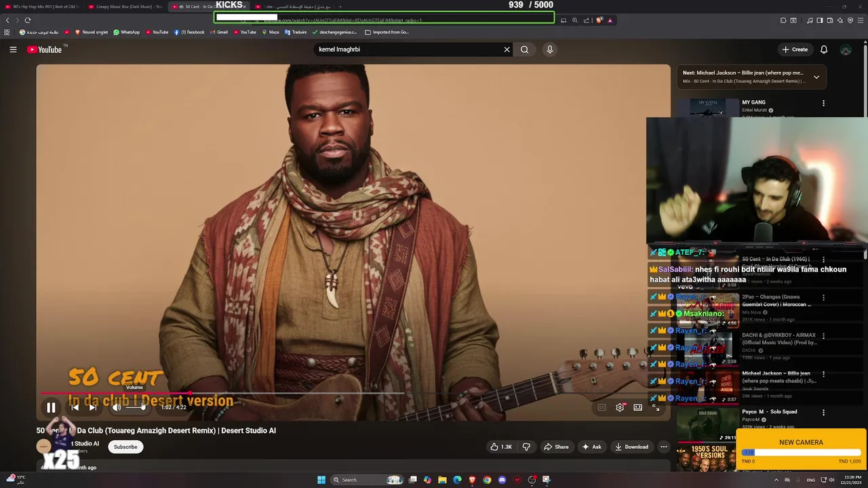Open the WhatsApp bookmark
This screenshot has height=488, width=868.
click(127, 32)
